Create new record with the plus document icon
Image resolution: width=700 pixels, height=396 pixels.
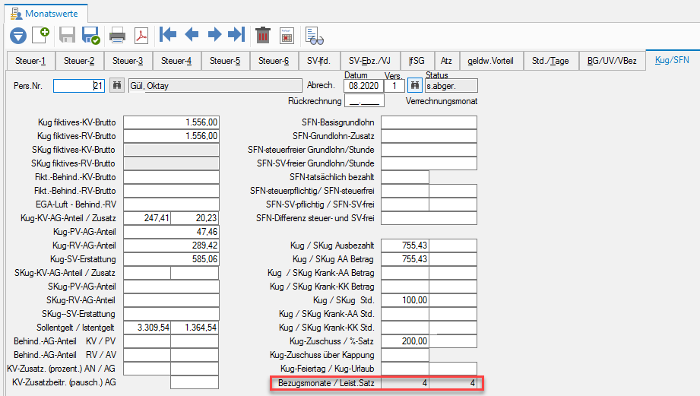pyautogui.click(x=41, y=35)
